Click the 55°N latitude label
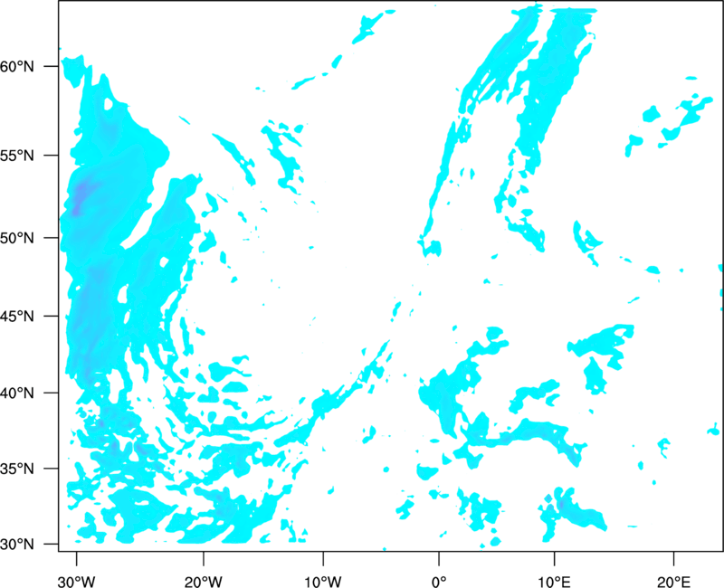The image size is (724, 588). coord(17,156)
